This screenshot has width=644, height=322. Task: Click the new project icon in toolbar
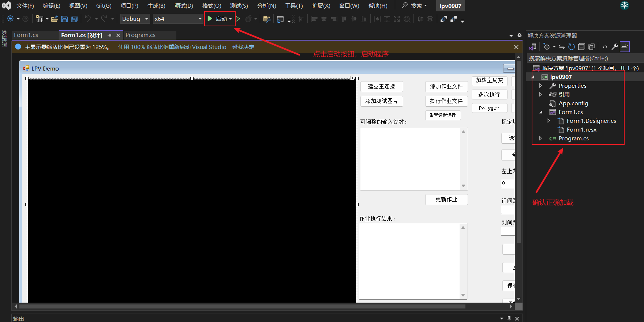pos(40,19)
